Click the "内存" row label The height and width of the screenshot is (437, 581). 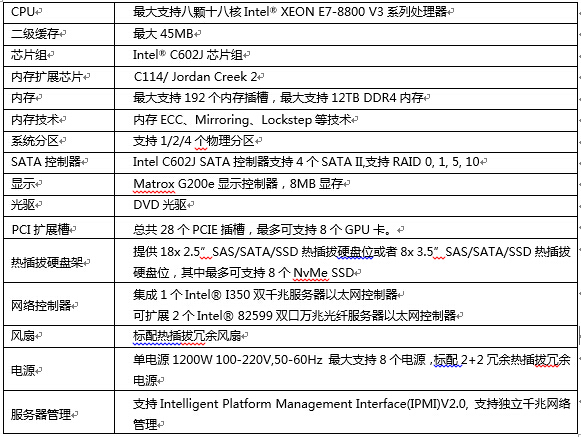coord(23,98)
